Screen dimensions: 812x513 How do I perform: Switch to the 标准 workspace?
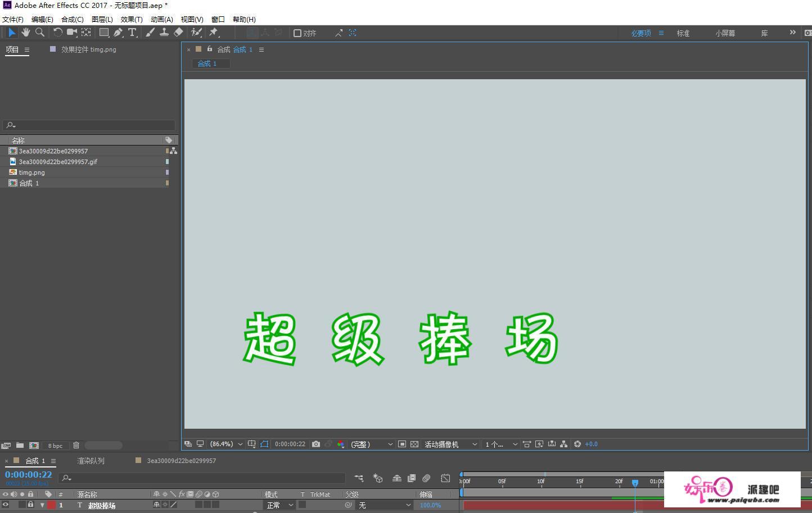pos(683,33)
